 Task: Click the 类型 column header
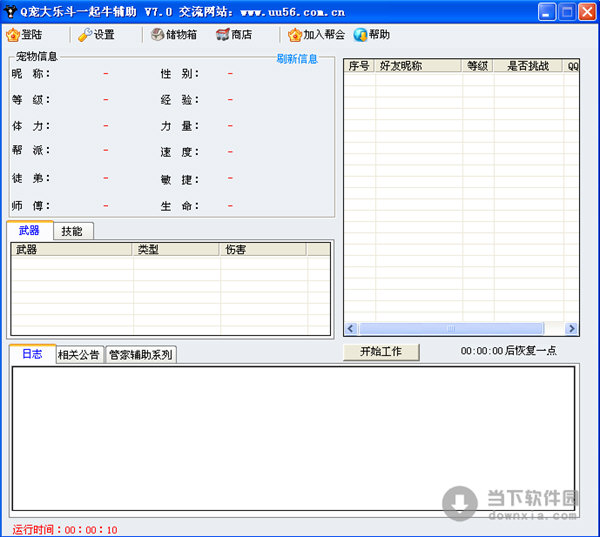coord(176,250)
